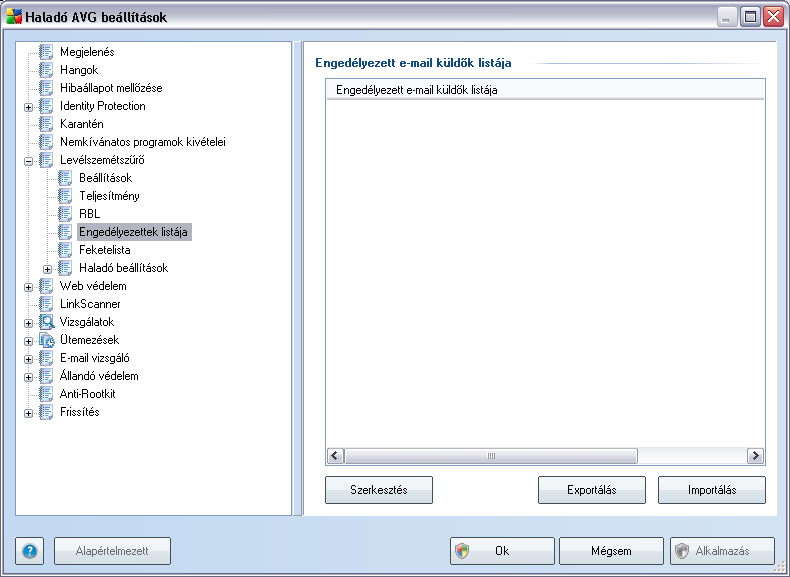Click the Teljesítmény sub-item icon
The height and width of the screenshot is (577, 790).
pos(65,196)
